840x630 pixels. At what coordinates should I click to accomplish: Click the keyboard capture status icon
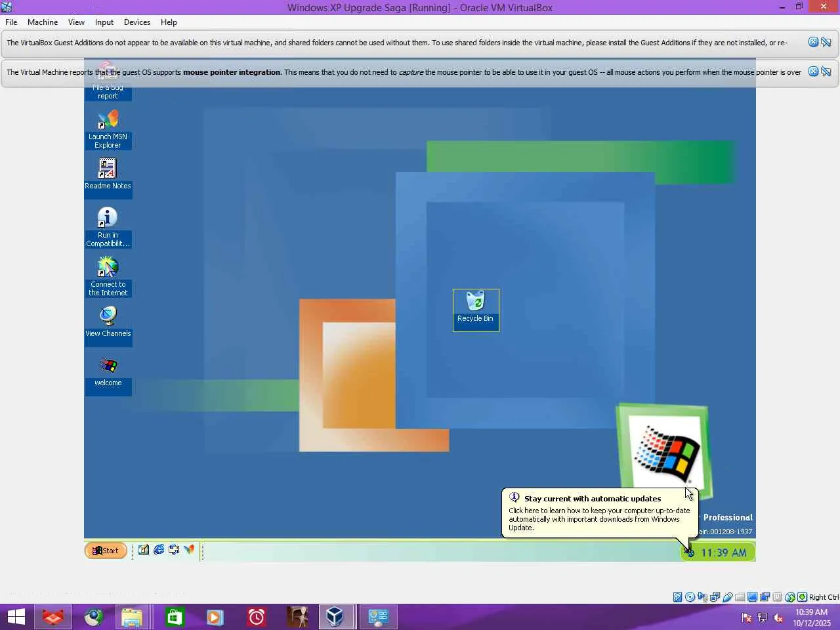tap(803, 597)
